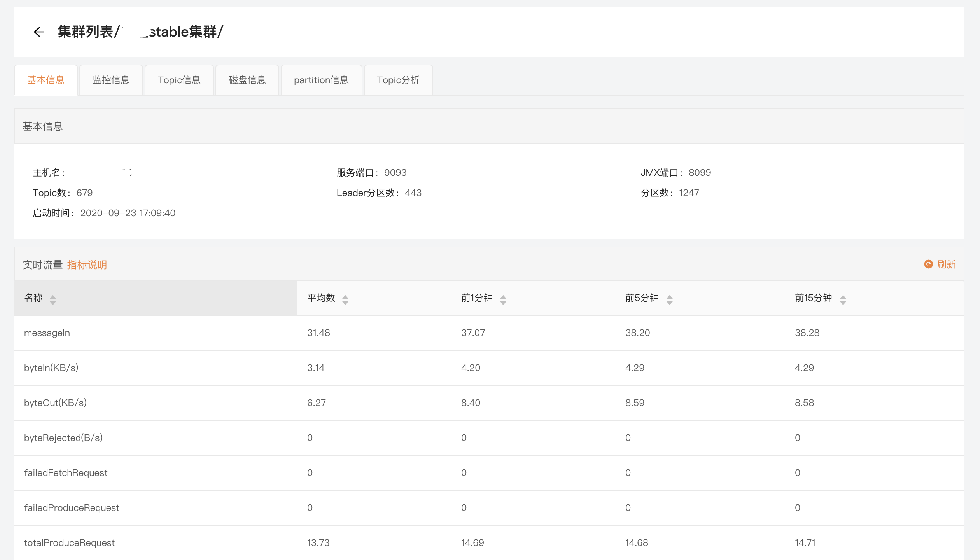
Task: Open the 指标说明 link
Action: click(87, 265)
